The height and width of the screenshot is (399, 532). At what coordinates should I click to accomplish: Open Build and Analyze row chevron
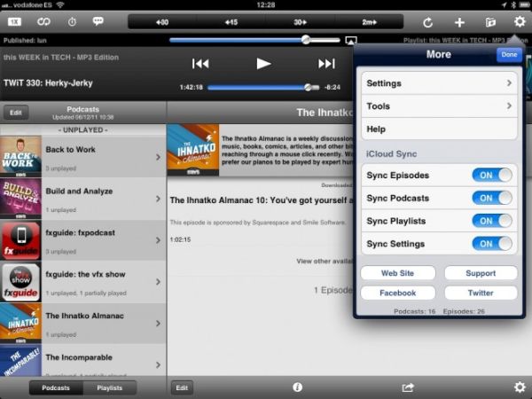[158, 199]
